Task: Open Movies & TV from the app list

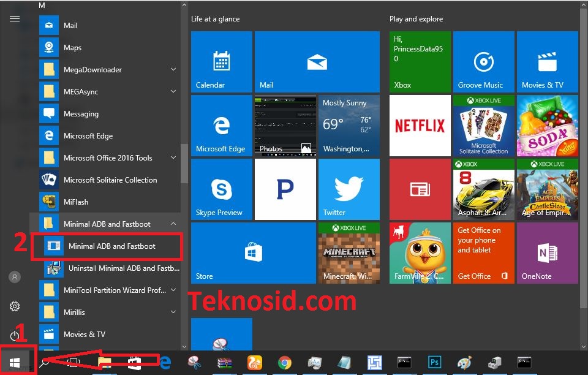Action: [109, 334]
